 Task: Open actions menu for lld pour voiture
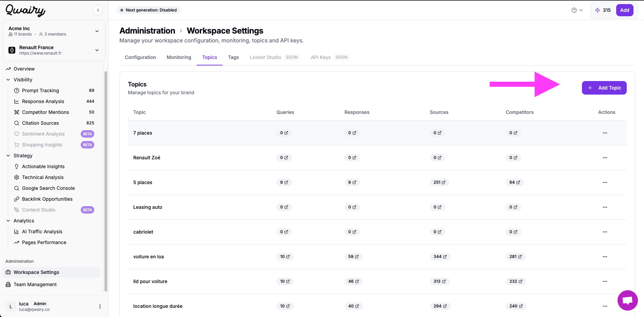(605, 281)
